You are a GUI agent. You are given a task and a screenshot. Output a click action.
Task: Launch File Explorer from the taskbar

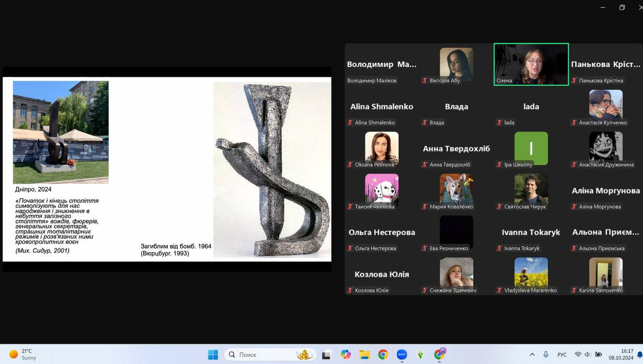[364, 354]
